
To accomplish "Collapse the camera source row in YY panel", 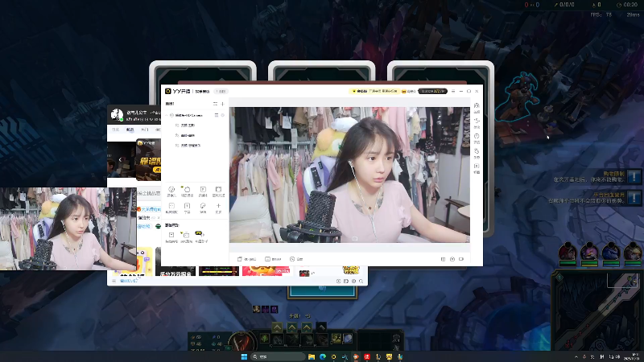I will (x=167, y=115).
